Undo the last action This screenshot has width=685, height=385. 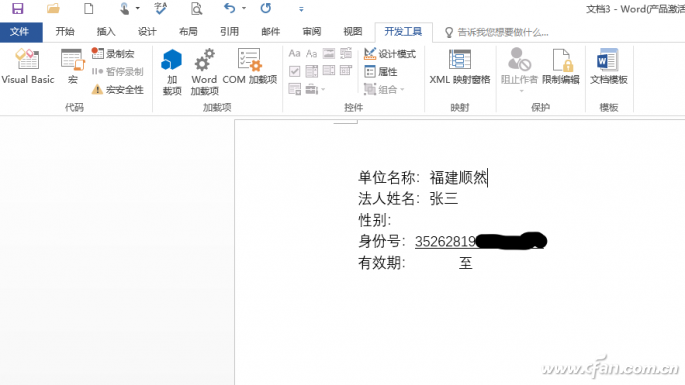pyautogui.click(x=230, y=8)
